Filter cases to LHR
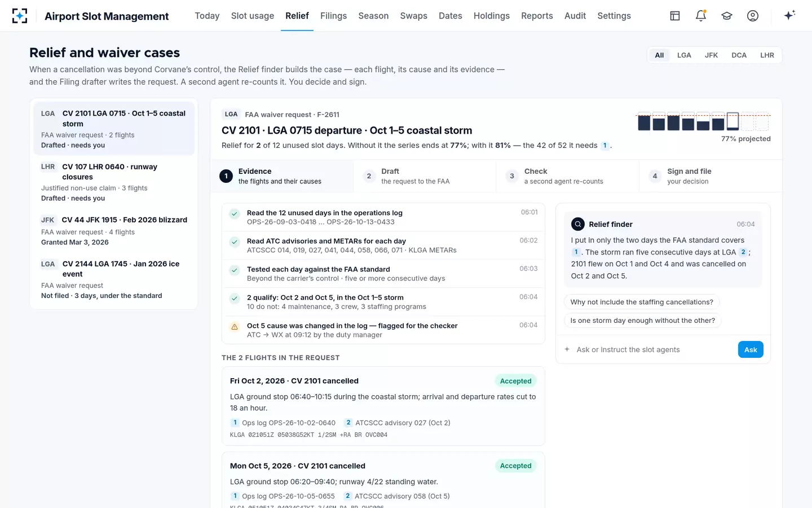 point(767,55)
